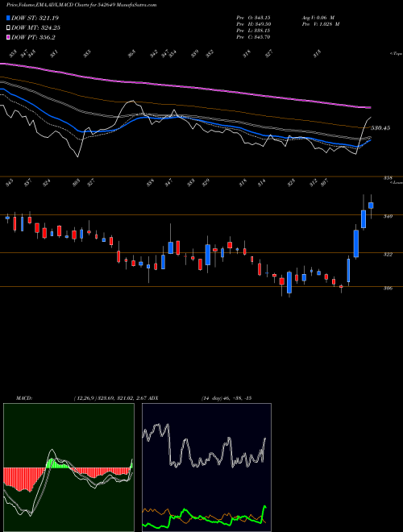Click the Pre C: 345.70 value
This screenshot has width=403, height=532.
(253, 37)
